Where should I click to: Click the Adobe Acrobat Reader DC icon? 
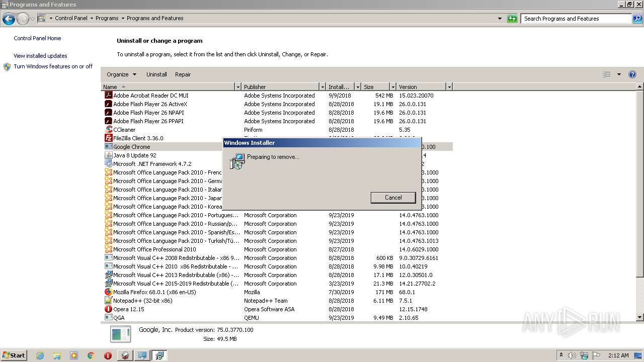coord(108,96)
